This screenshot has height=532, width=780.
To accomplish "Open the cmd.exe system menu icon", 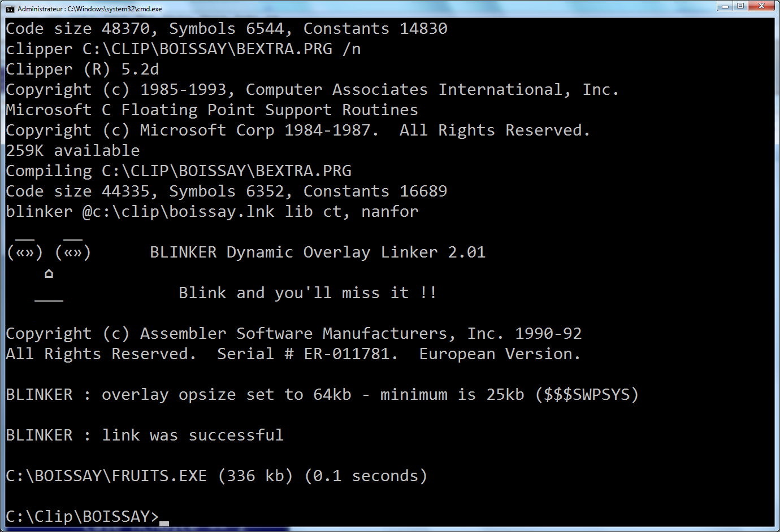I will [x=10, y=8].
